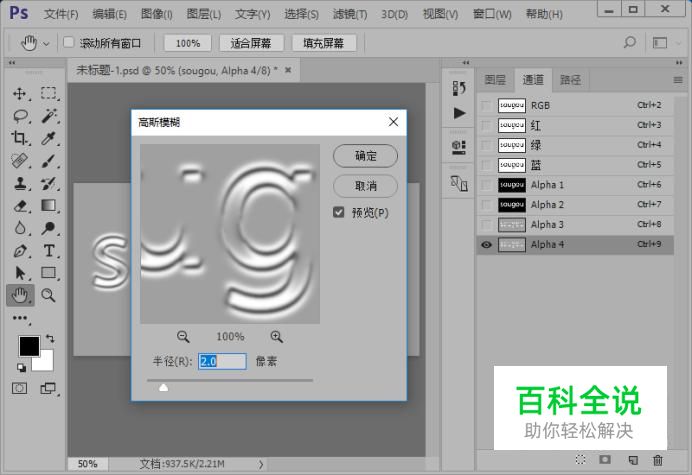Switch to the 图层 (Layers) tab
Viewport: 692px width, 475px height.
point(495,80)
